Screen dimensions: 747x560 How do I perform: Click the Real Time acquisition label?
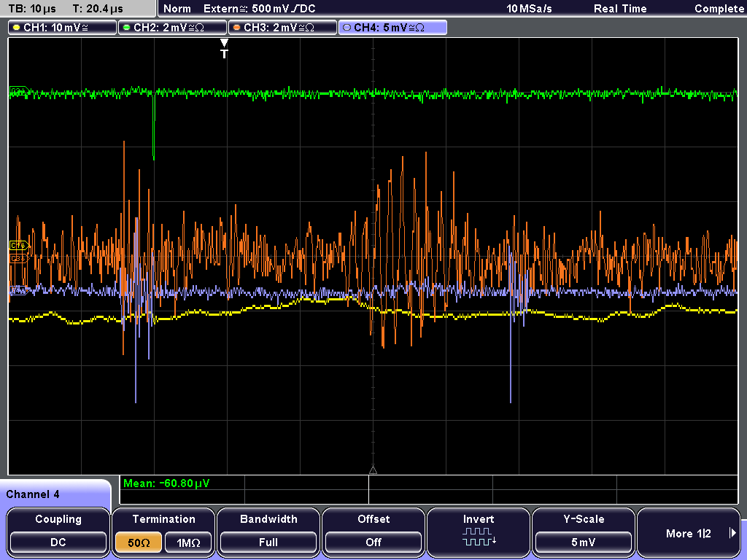620,9
